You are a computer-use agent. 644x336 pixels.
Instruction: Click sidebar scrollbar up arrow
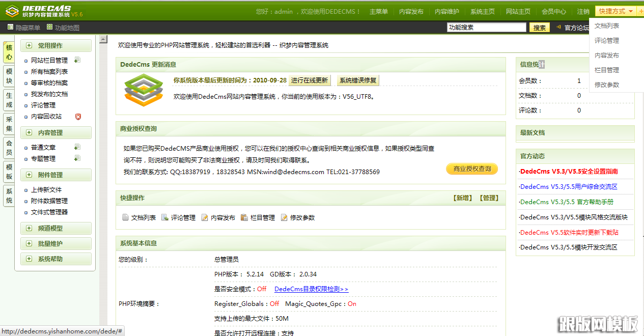[x=103, y=39]
